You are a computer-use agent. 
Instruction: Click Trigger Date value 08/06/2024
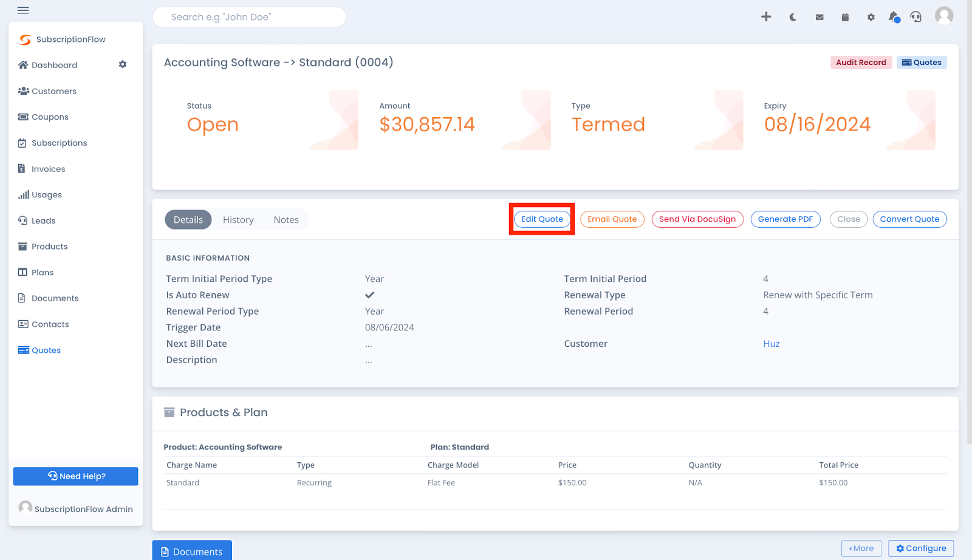pyautogui.click(x=389, y=327)
